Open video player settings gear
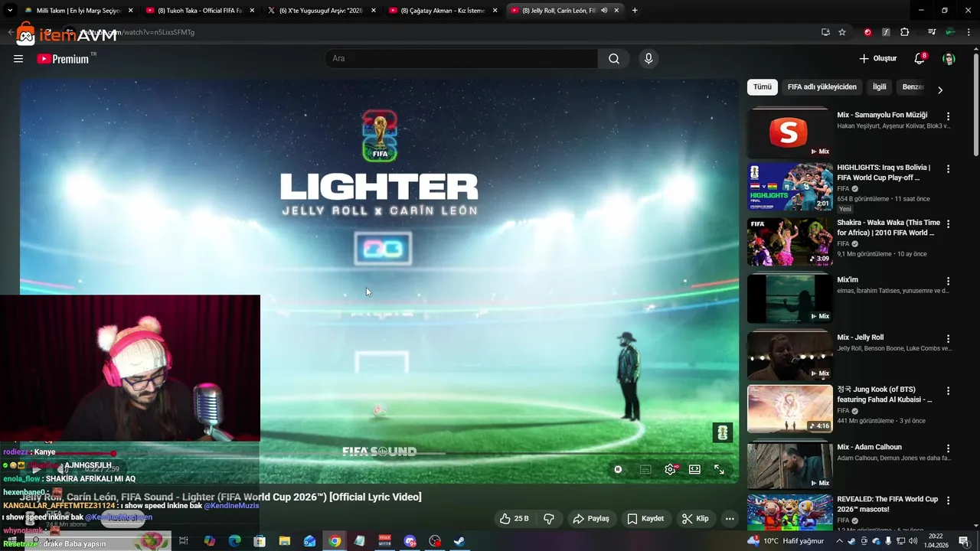Viewport: 980px width, 551px height. [671, 470]
